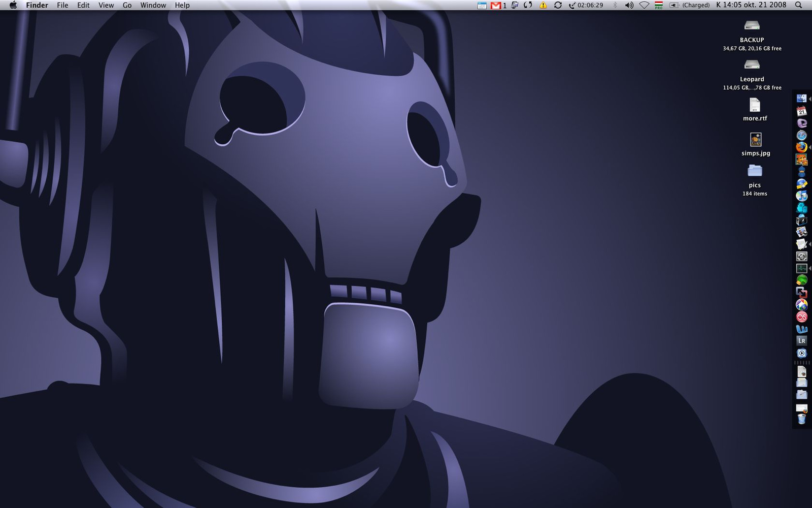Click the displays menu bar icon
The image size is (812, 508).
[515, 5]
